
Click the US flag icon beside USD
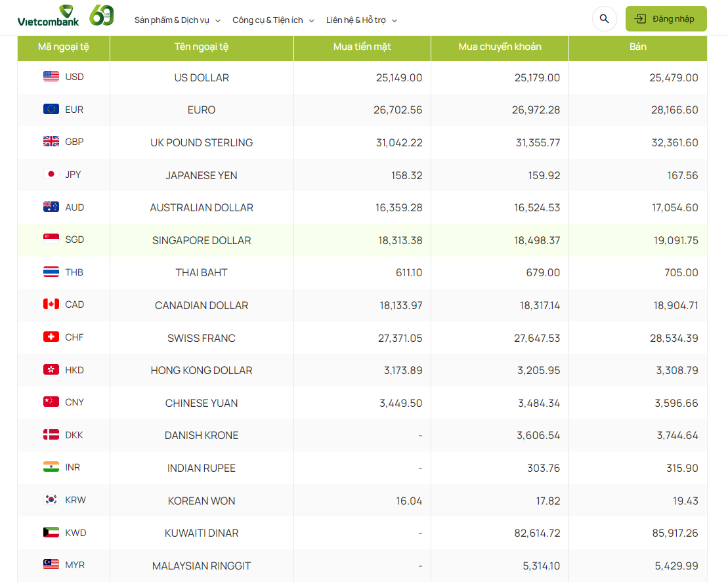(51, 76)
